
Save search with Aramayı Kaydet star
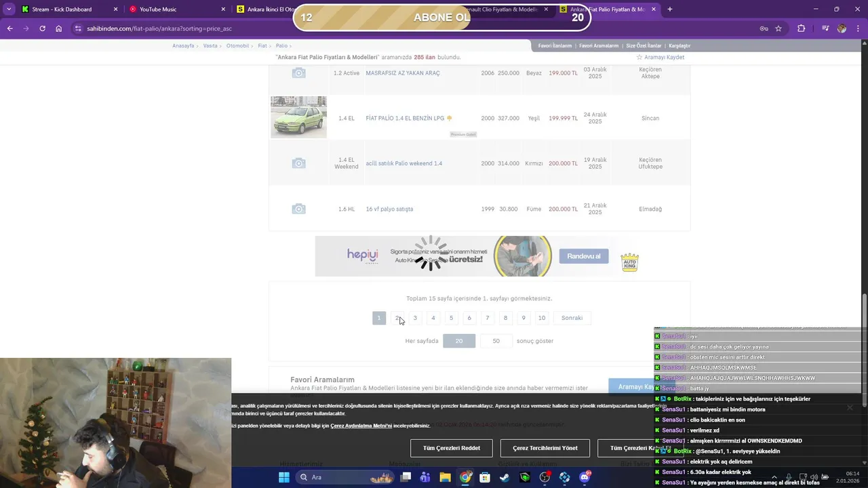(660, 57)
